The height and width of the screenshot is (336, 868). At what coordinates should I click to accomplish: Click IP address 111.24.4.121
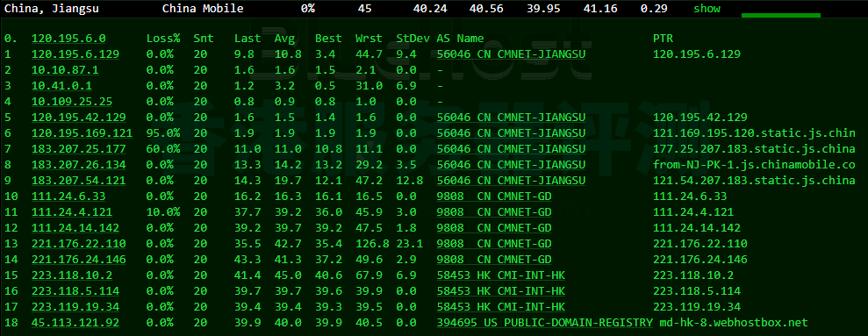click(72, 212)
